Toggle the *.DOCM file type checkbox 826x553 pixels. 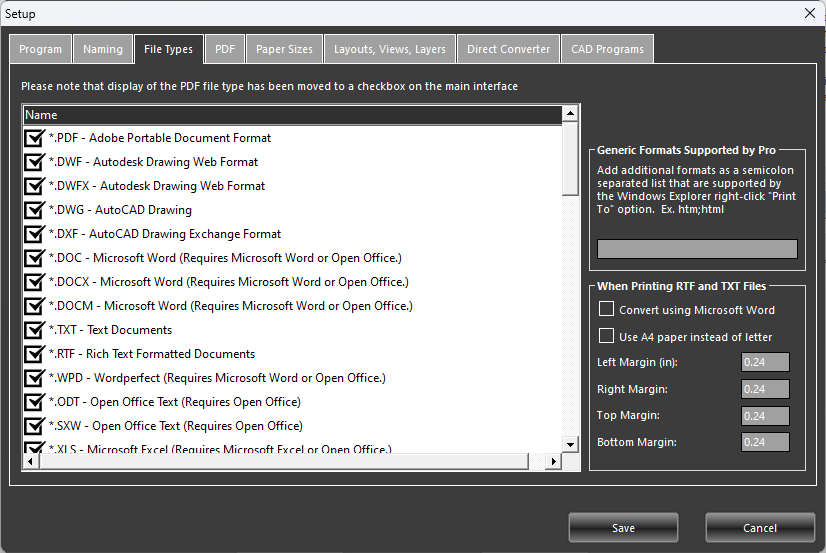[x=34, y=306]
